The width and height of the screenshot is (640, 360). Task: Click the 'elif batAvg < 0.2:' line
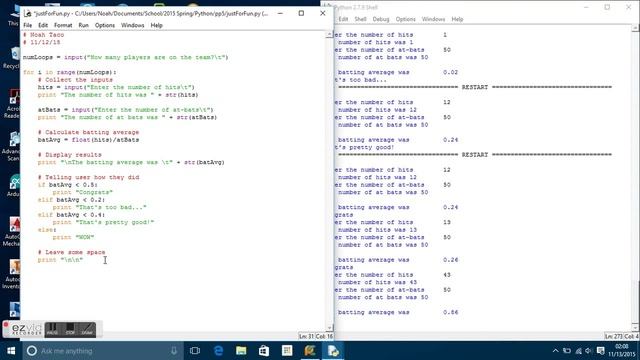coord(71,200)
